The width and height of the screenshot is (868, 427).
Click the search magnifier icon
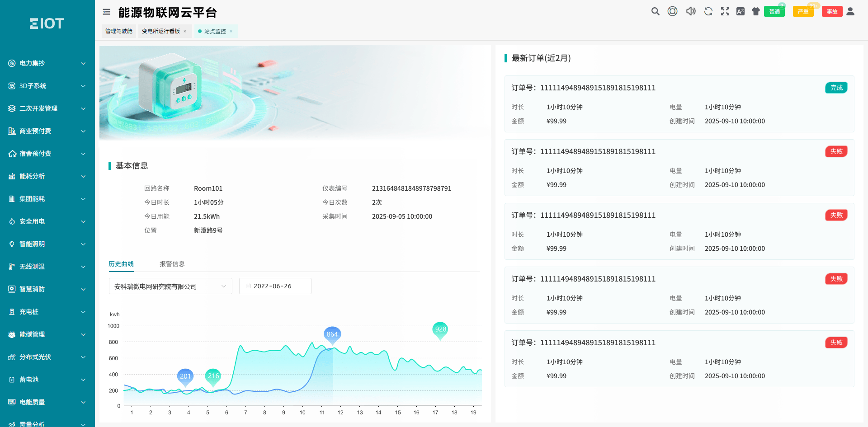(655, 12)
